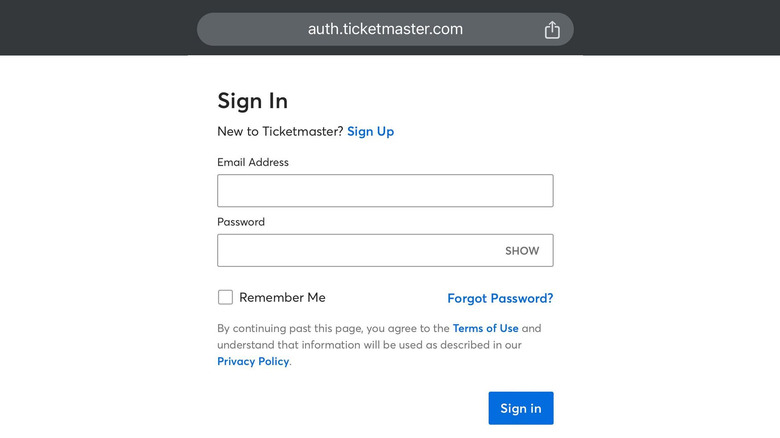This screenshot has width=780, height=438.
Task: Tap the share icon in address bar
Action: [x=552, y=30]
